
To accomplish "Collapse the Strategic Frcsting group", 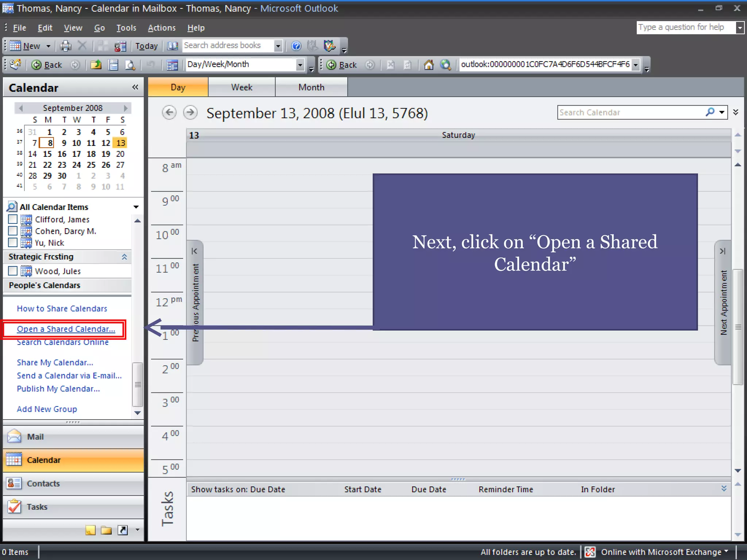I will [124, 257].
